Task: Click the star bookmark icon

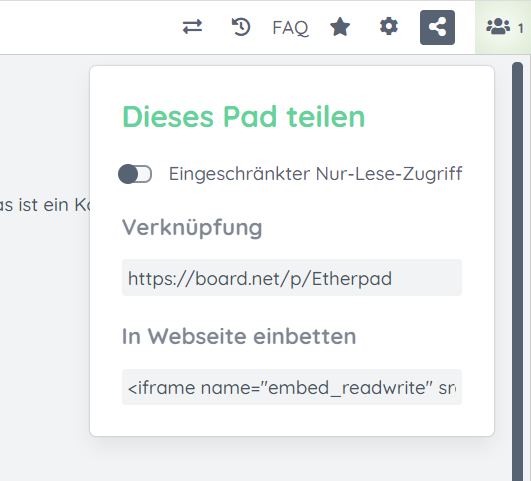Action: pos(340,27)
